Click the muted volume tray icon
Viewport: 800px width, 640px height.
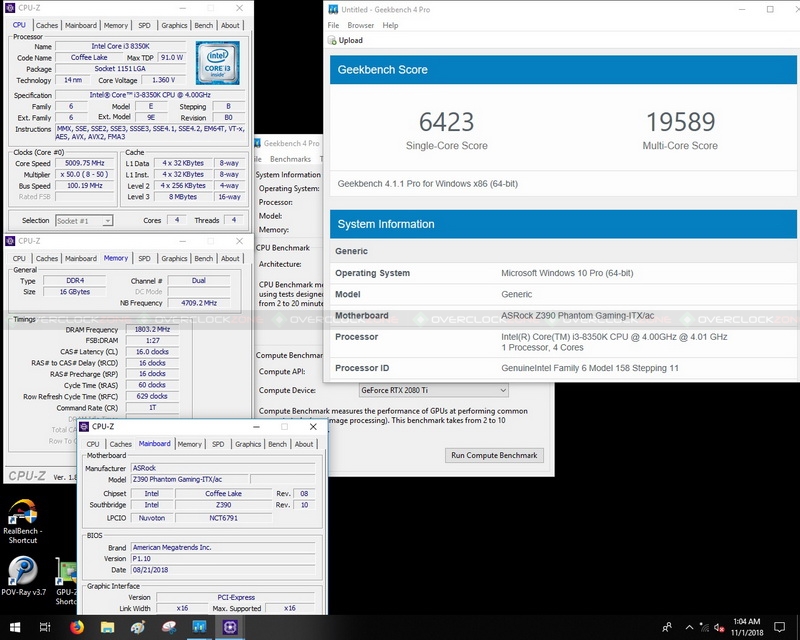coord(719,627)
